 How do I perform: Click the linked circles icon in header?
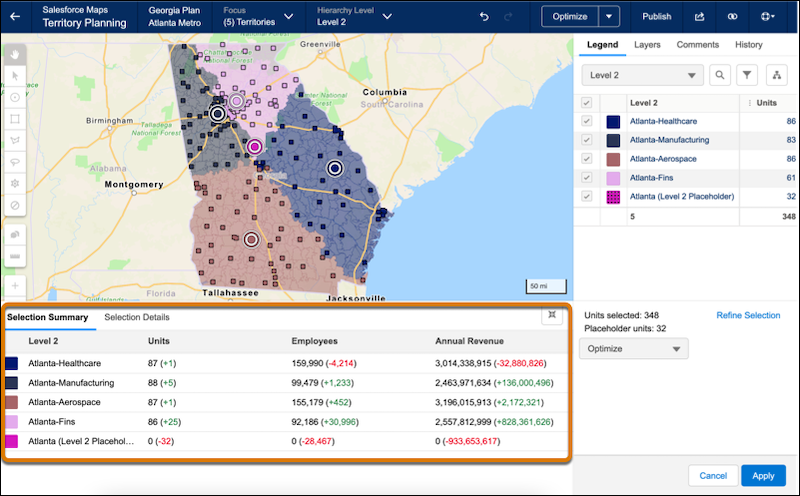pos(732,16)
